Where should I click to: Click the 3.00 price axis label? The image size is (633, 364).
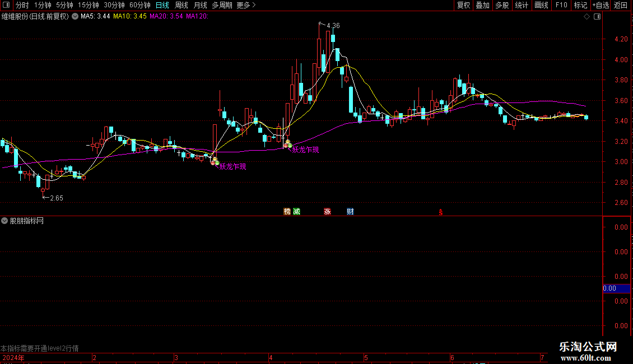[x=621, y=162]
